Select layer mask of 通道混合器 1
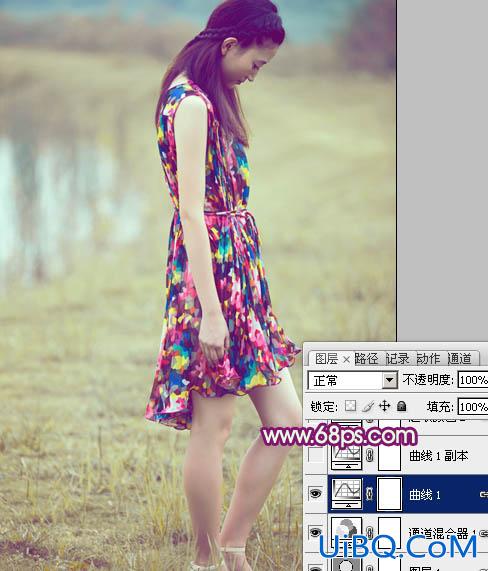This screenshot has width=488, height=571. coord(389,533)
